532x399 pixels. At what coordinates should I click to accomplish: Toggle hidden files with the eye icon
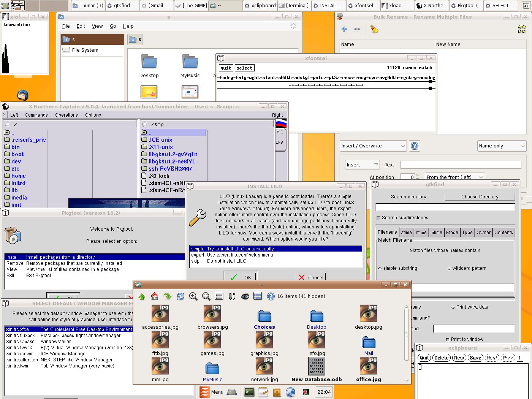245,296
